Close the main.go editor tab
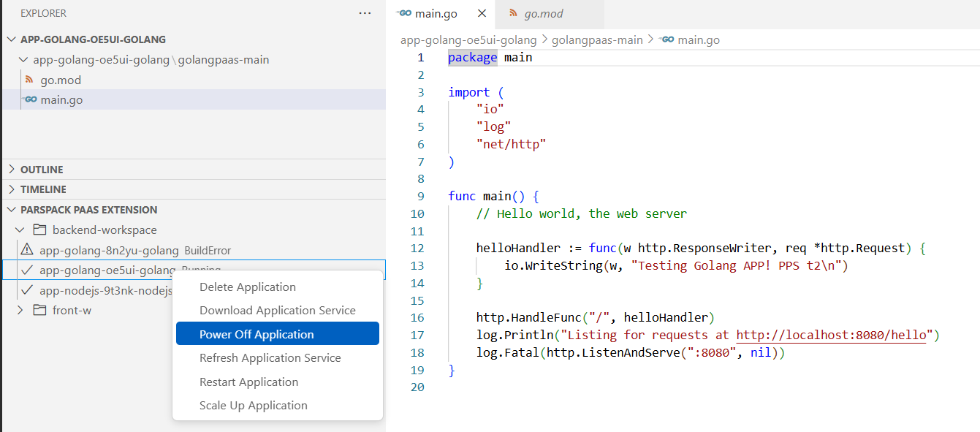980x432 pixels. 481,13
